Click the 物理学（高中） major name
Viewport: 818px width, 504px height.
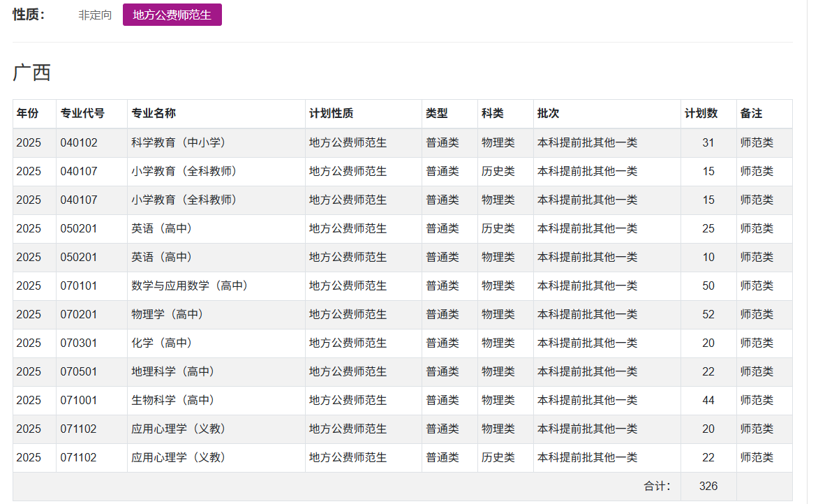point(168,314)
